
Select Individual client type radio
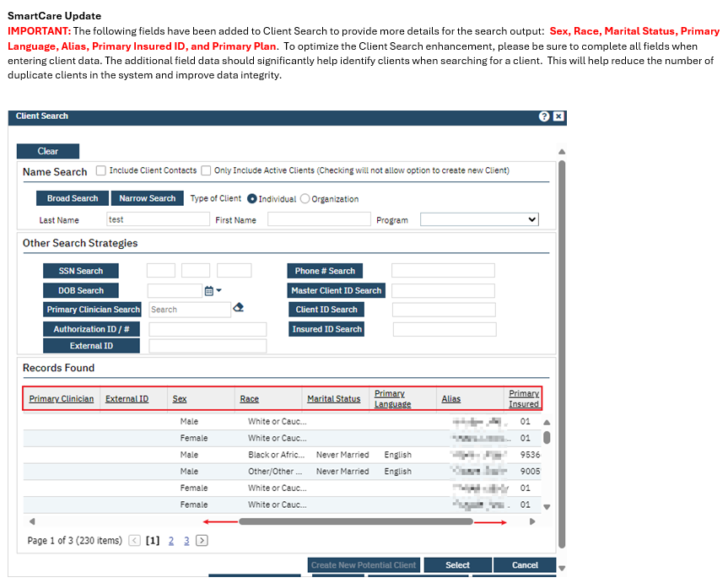(251, 199)
